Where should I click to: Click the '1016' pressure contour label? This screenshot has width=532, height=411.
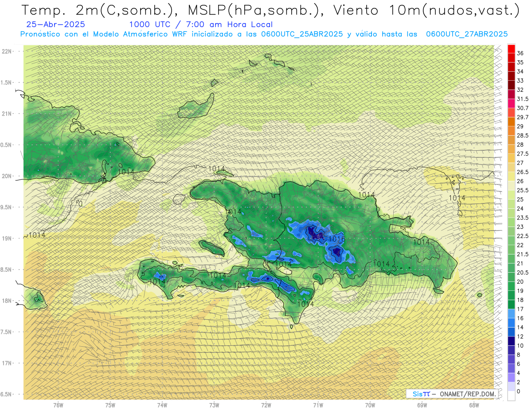[x=336, y=239]
